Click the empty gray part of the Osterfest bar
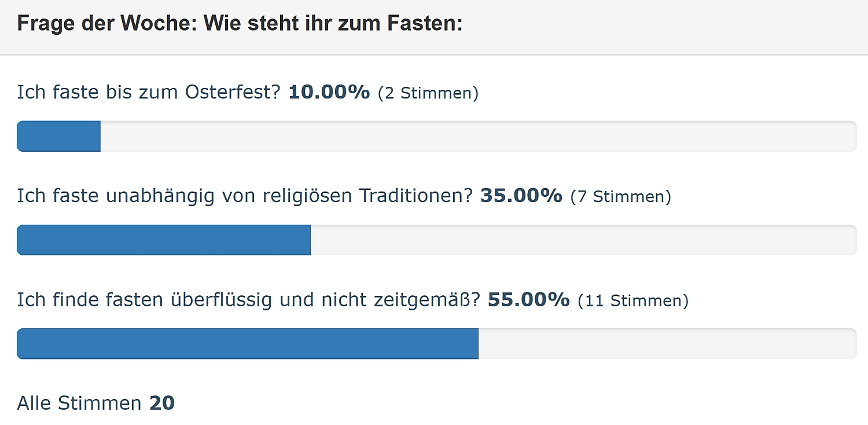 pos(477,137)
